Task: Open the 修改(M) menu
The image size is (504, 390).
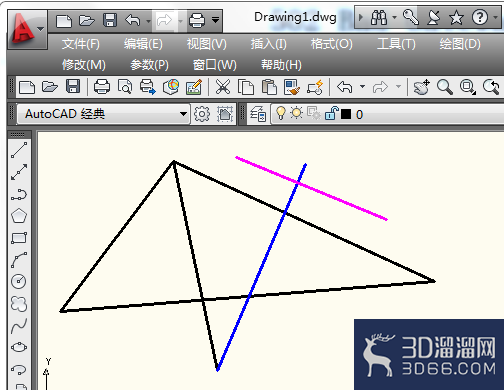Action: tap(84, 65)
